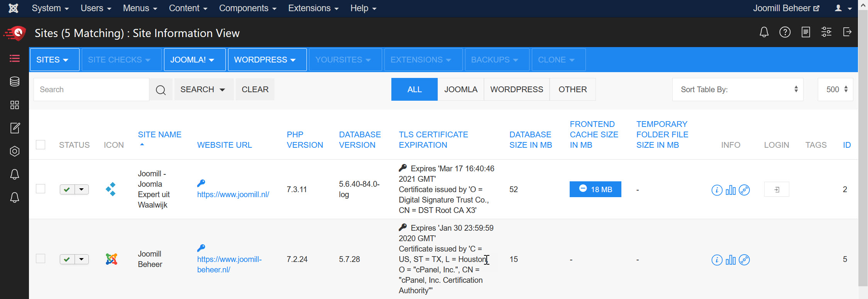868x299 pixels.
Task: Open the https://www.joomill.nl/ link
Action: point(233,194)
